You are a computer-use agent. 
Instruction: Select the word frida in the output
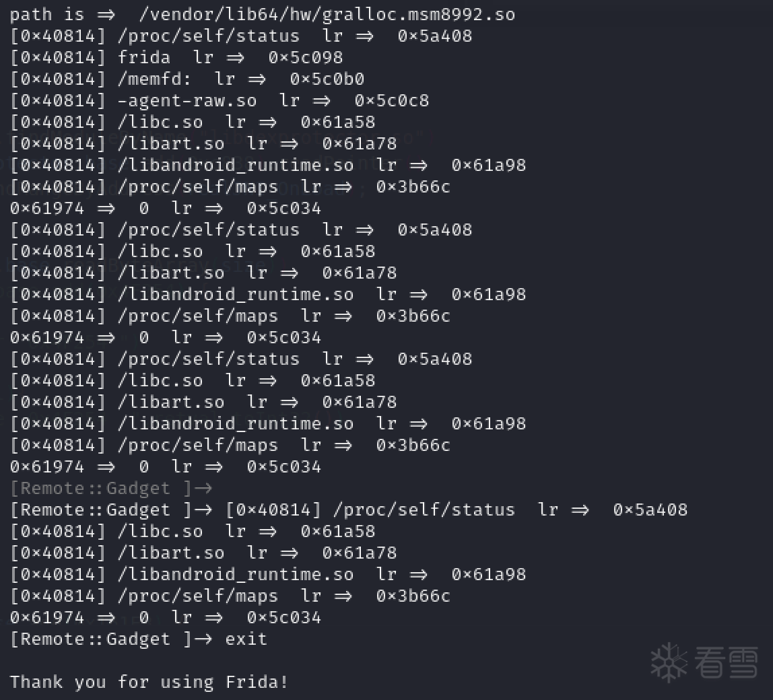pos(144,57)
